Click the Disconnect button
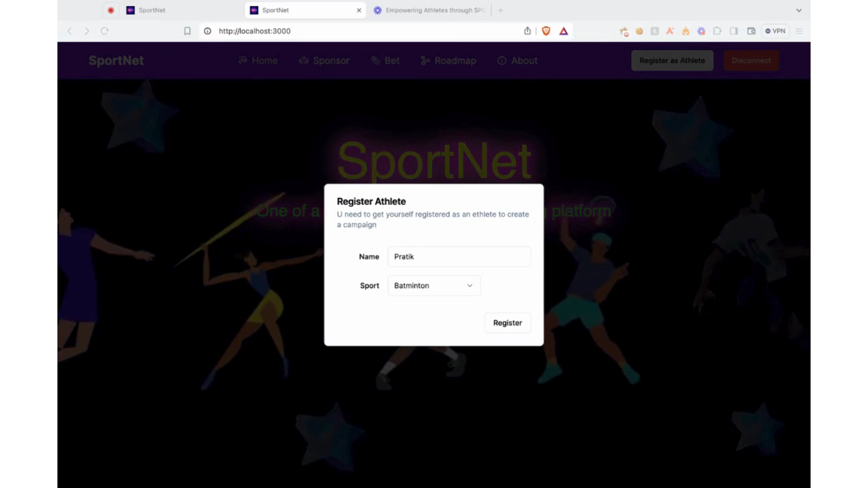Viewport: 868px width, 488px height. point(751,61)
